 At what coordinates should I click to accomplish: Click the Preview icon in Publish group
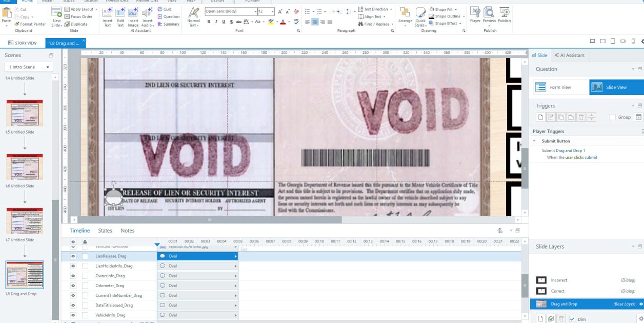tap(489, 14)
